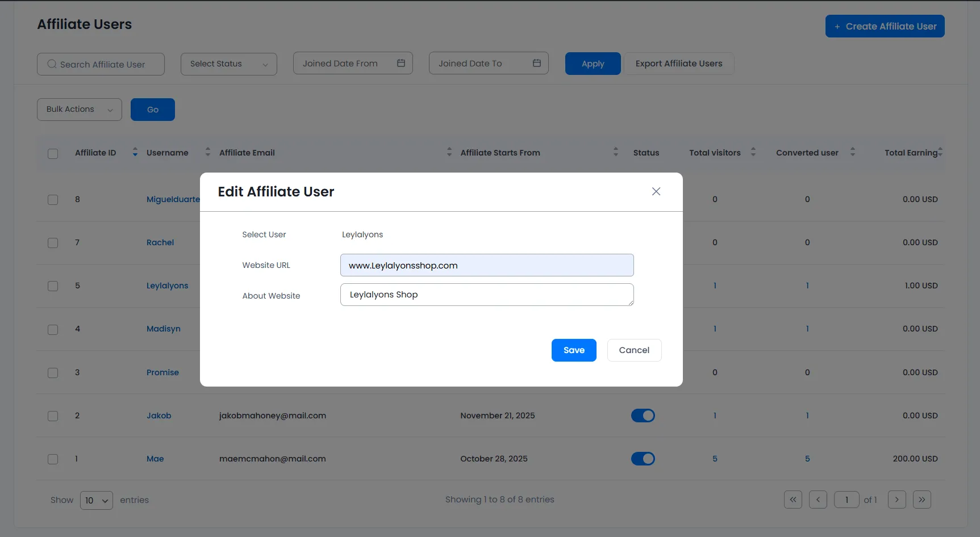This screenshot has height=537, width=980.
Task: Sort the table by Total Earnings column
Action: pos(941,152)
